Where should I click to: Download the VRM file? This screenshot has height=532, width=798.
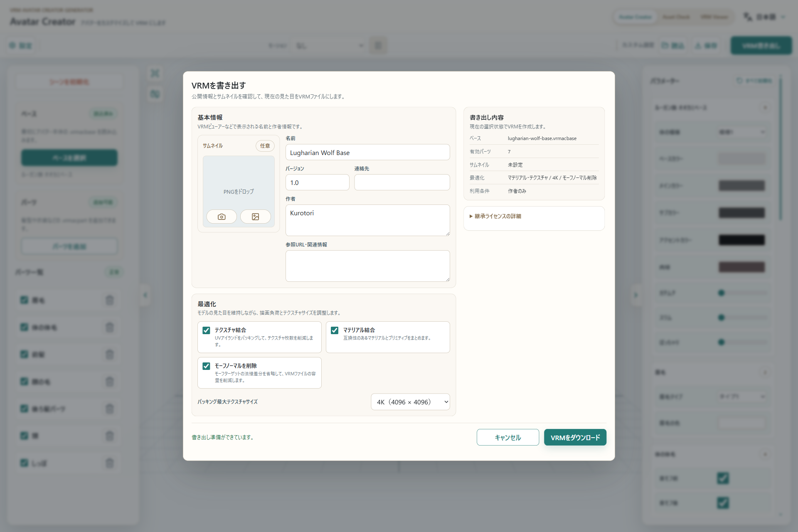coord(575,437)
